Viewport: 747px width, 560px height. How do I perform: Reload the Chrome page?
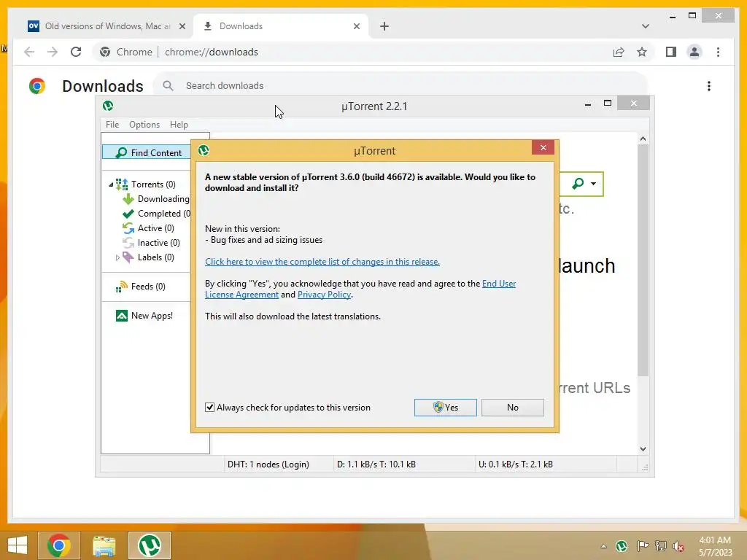tap(76, 52)
